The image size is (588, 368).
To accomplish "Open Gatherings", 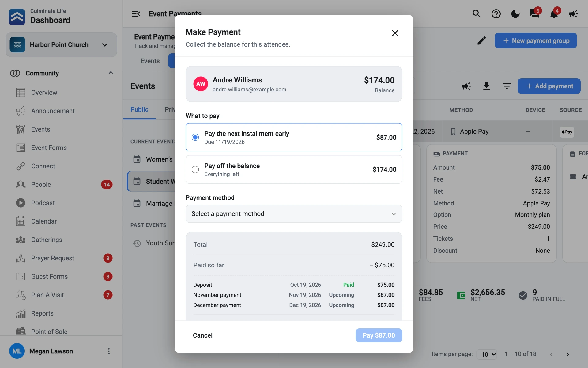I will tap(47, 240).
